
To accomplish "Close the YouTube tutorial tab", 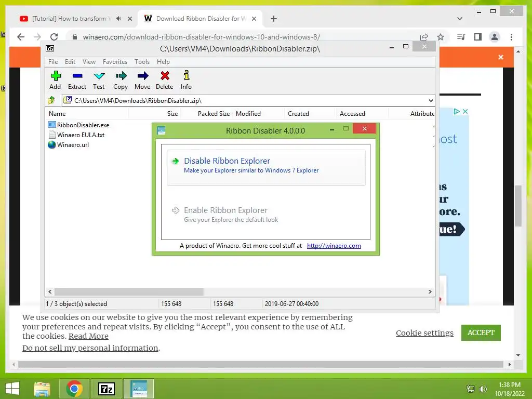I will click(x=129, y=19).
